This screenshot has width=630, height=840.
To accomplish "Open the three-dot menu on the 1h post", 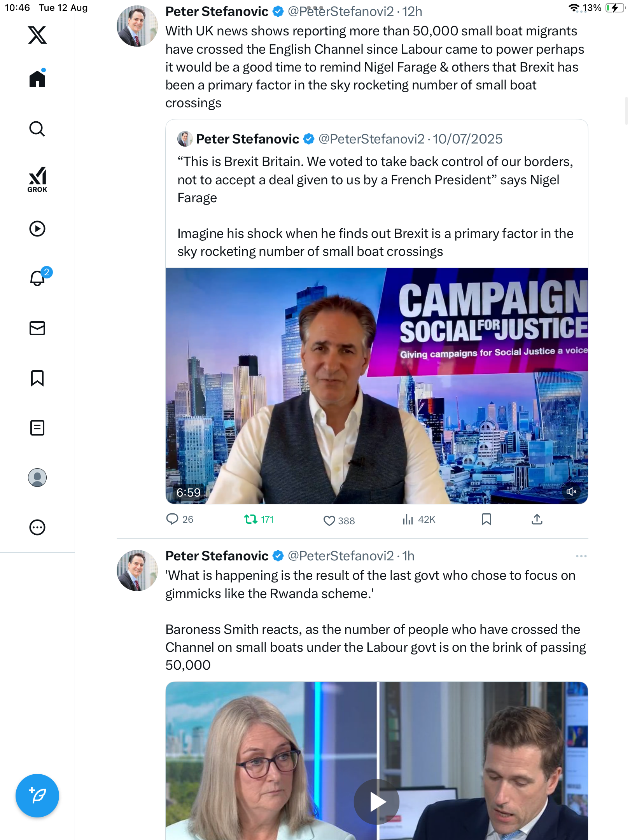I will [x=581, y=556].
